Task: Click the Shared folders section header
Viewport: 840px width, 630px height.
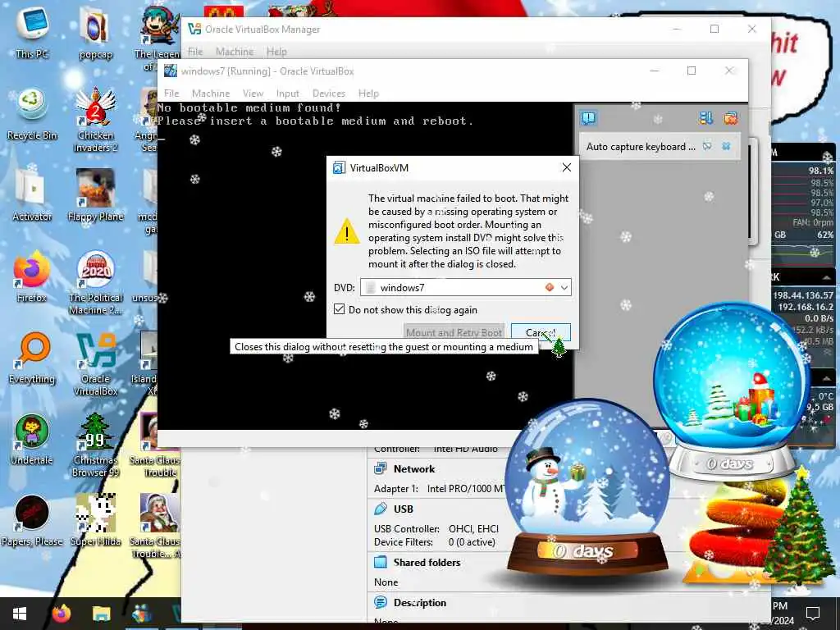Action: pos(427,563)
